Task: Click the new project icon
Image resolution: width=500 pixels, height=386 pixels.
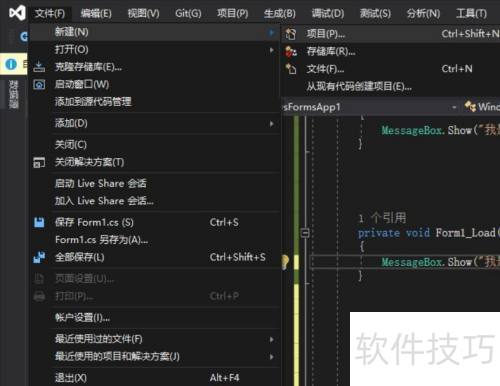Action: (291, 34)
